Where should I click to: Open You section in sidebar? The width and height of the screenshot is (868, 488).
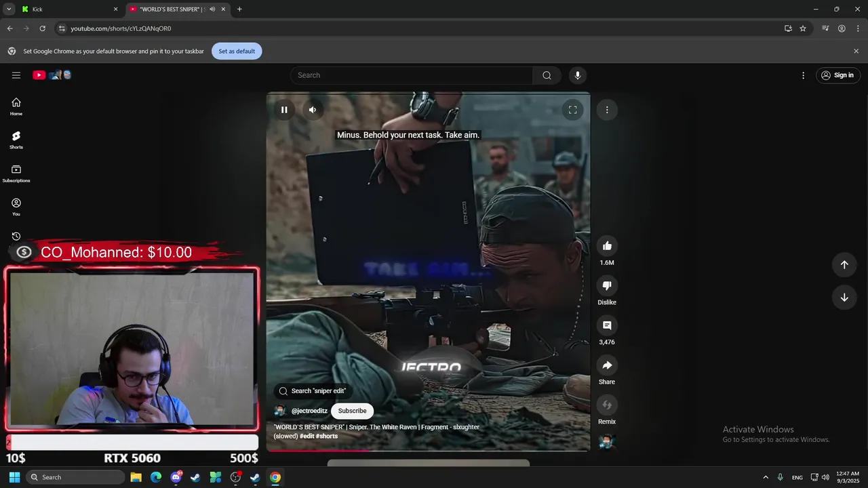pos(16,207)
